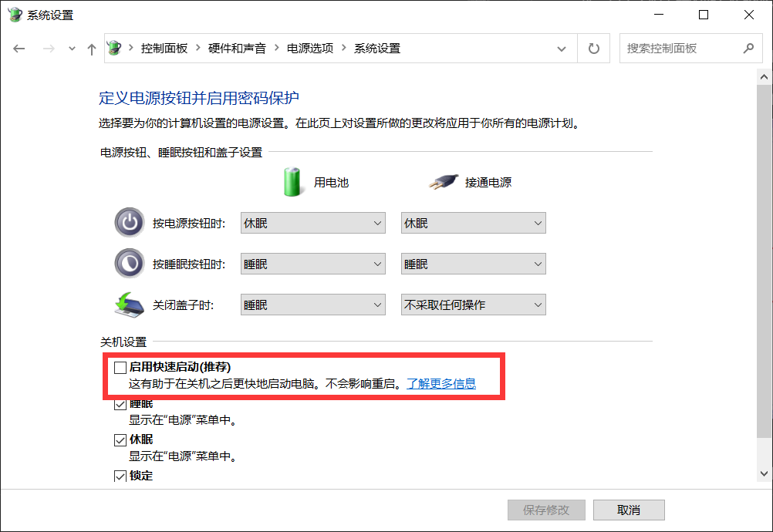Navigate to 硬件和声音 in breadcrumb
This screenshot has width=773, height=532.
point(237,49)
